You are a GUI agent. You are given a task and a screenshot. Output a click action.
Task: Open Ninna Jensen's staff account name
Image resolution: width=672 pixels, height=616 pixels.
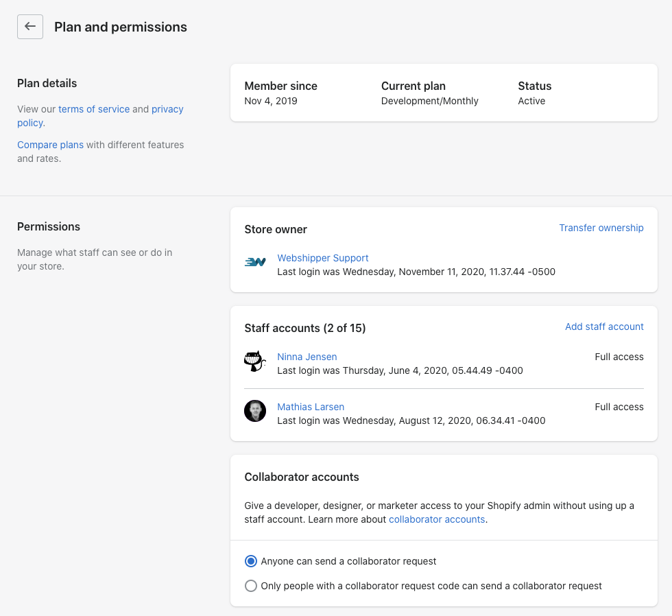(307, 357)
